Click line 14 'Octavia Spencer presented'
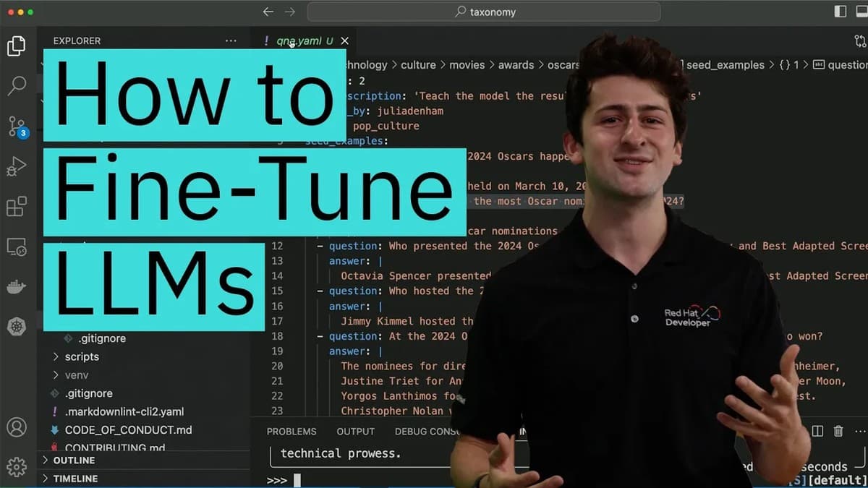The width and height of the screenshot is (868, 488). [x=416, y=275]
